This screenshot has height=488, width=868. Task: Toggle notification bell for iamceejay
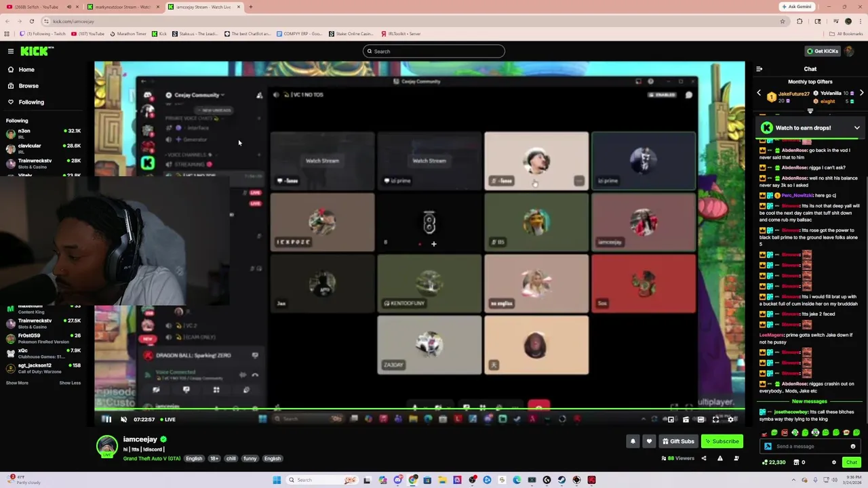633,441
